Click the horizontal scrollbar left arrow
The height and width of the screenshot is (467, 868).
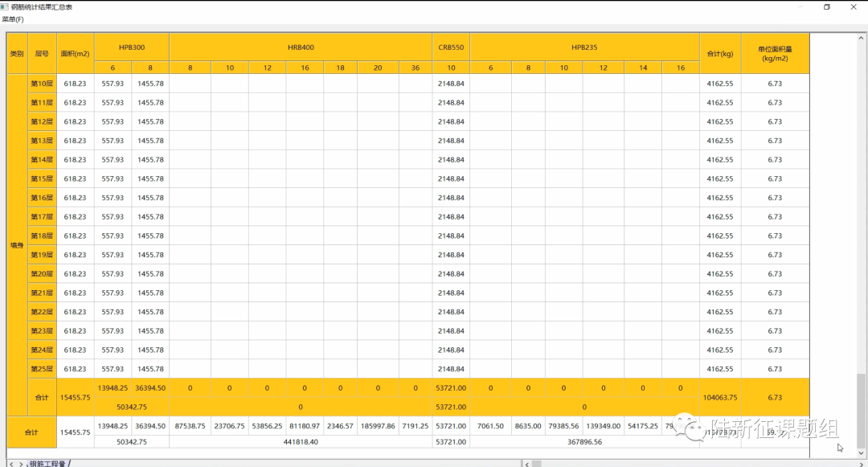pyautogui.click(x=527, y=464)
